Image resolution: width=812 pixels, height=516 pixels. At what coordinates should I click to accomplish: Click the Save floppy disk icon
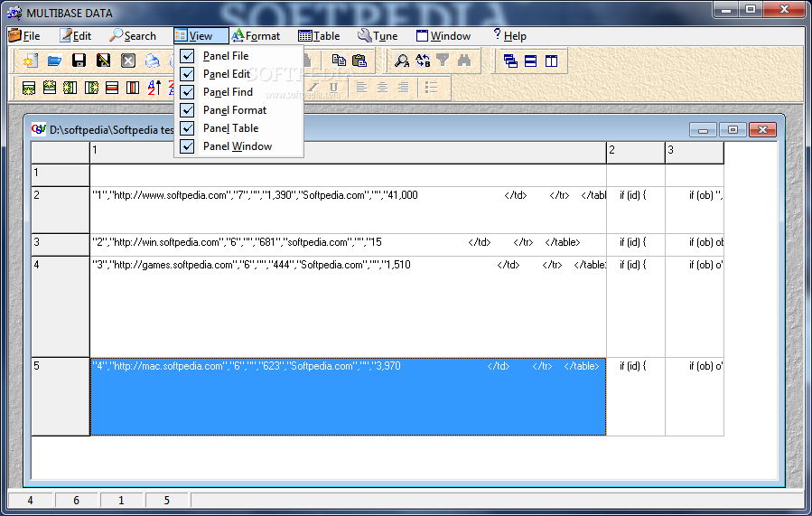click(x=79, y=61)
